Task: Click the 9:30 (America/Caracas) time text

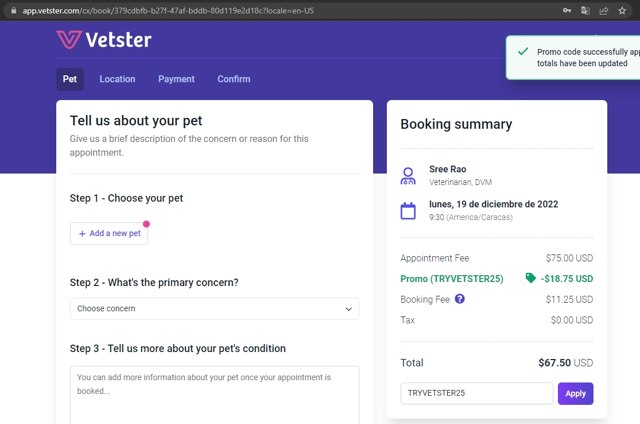Action: [471, 217]
